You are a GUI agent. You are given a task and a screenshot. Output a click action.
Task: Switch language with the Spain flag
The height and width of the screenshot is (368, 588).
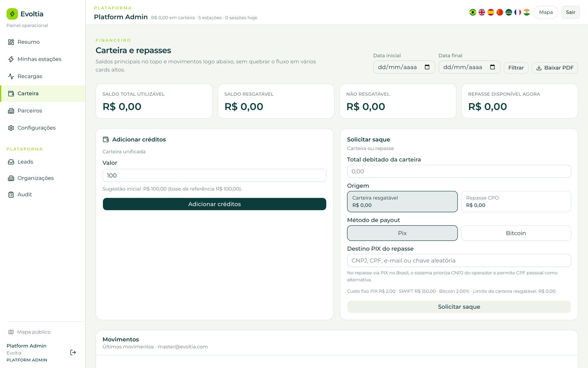491,12
